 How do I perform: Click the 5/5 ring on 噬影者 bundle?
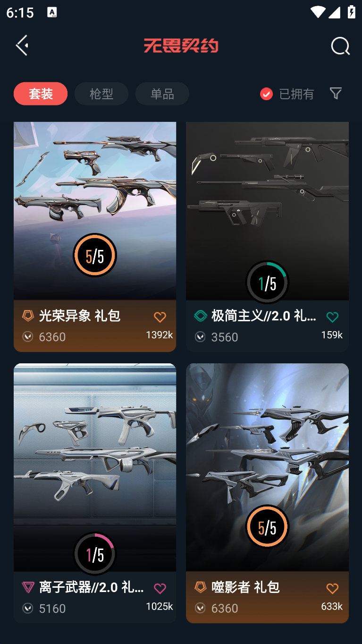267,526
